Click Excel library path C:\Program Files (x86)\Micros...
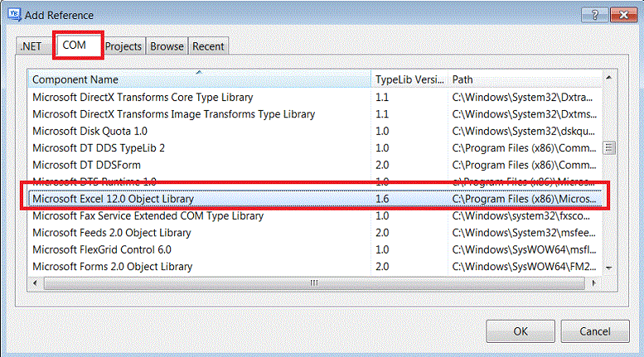The image size is (644, 357). click(524, 199)
